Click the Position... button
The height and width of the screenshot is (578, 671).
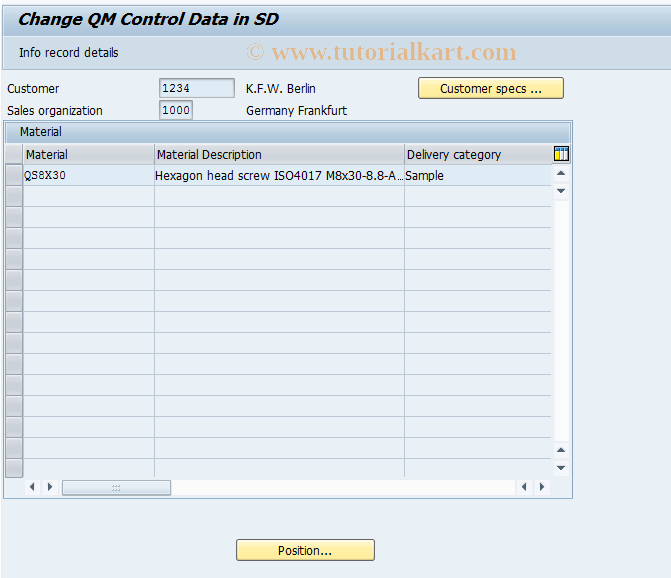305,550
